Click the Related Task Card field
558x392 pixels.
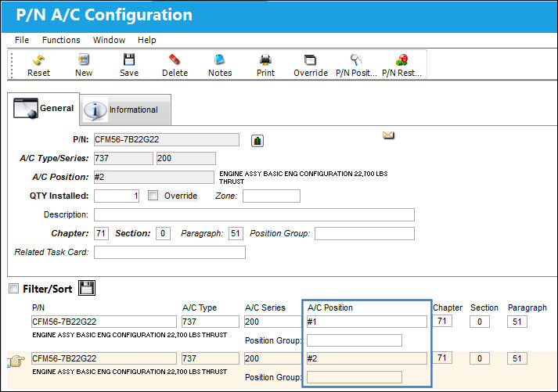point(169,252)
